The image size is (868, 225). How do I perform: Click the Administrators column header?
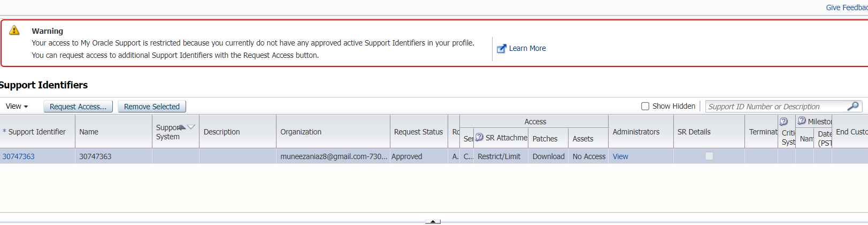pos(641,132)
